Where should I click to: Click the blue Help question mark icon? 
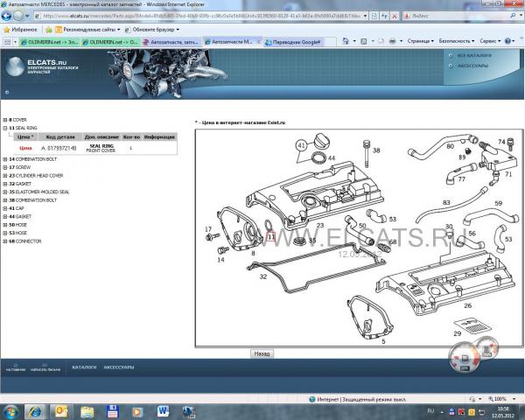coord(507,41)
